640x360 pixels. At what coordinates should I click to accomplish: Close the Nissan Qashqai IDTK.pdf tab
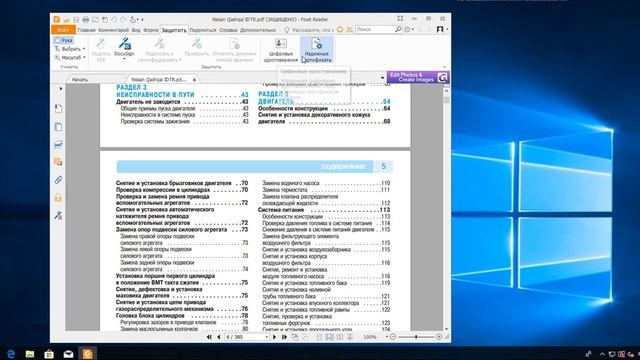coord(195,80)
